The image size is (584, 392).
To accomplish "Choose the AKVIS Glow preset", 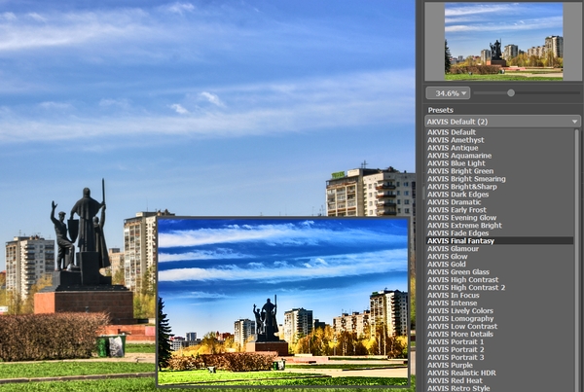I will coord(499,257).
